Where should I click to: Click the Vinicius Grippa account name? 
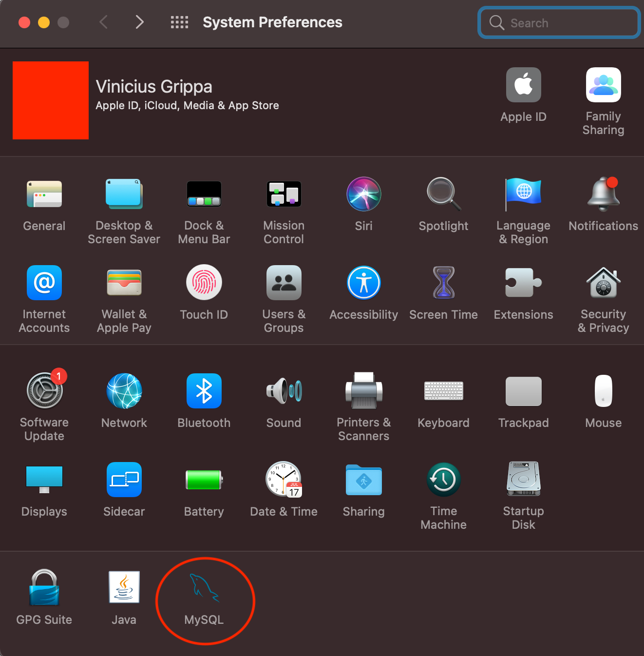click(154, 87)
